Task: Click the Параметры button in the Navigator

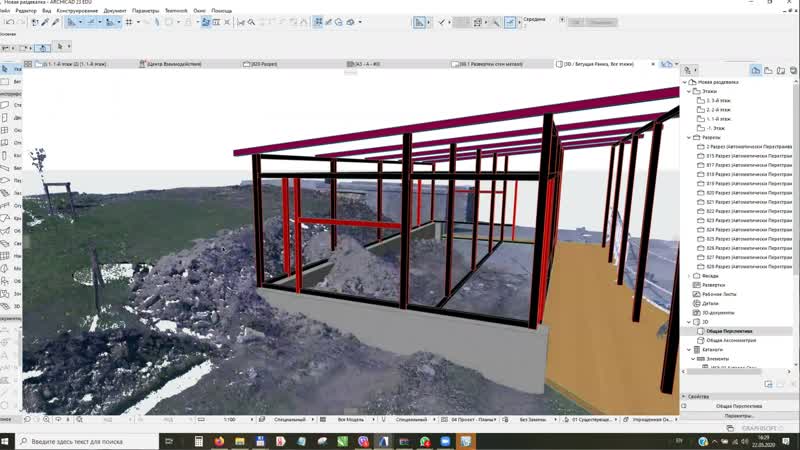Action: (x=738, y=416)
